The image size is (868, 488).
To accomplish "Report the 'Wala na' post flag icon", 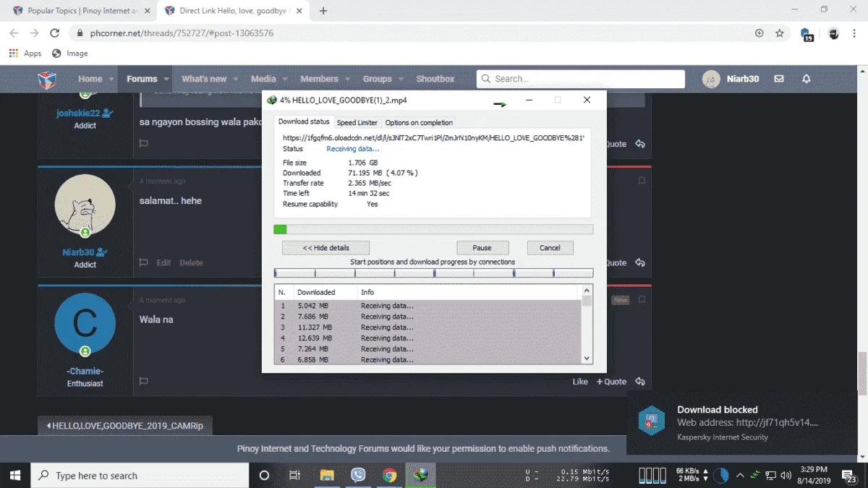I will (x=143, y=382).
